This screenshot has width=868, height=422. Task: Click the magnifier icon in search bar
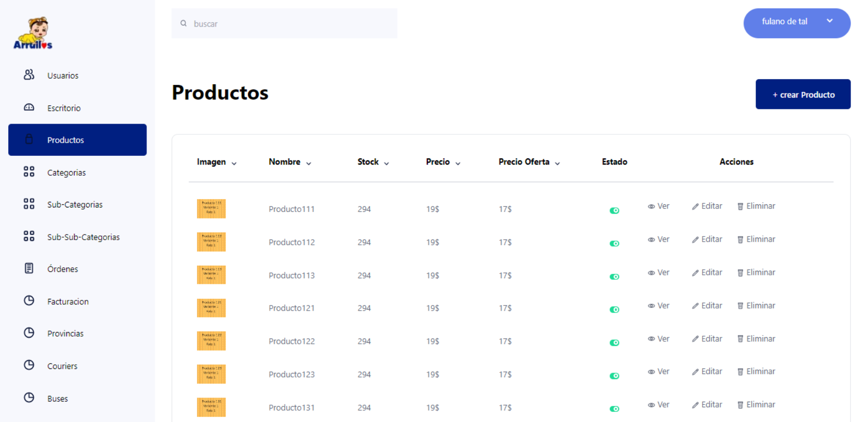point(183,24)
